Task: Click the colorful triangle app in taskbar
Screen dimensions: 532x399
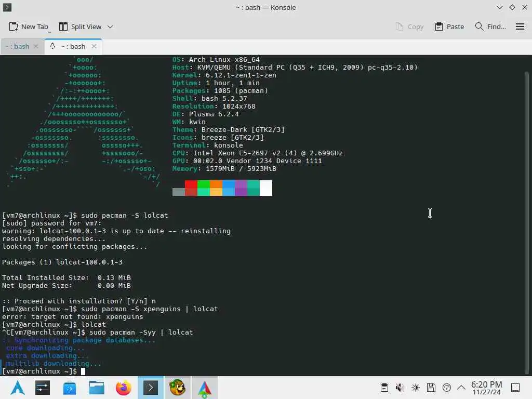Action: coord(205,388)
